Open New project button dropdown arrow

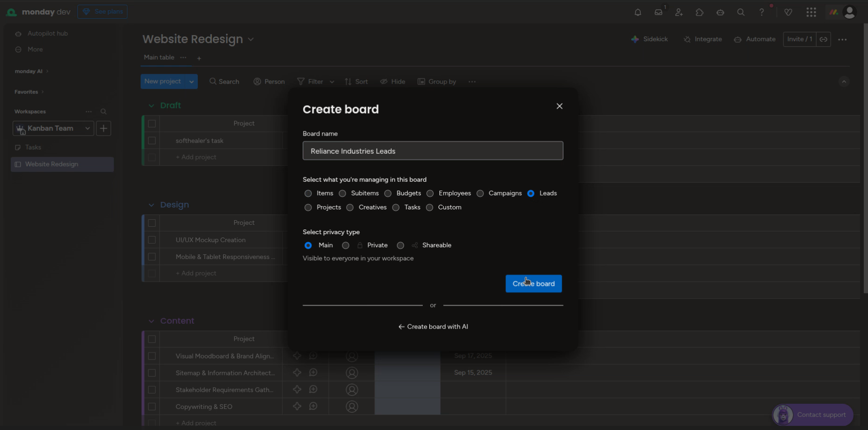pyautogui.click(x=191, y=81)
